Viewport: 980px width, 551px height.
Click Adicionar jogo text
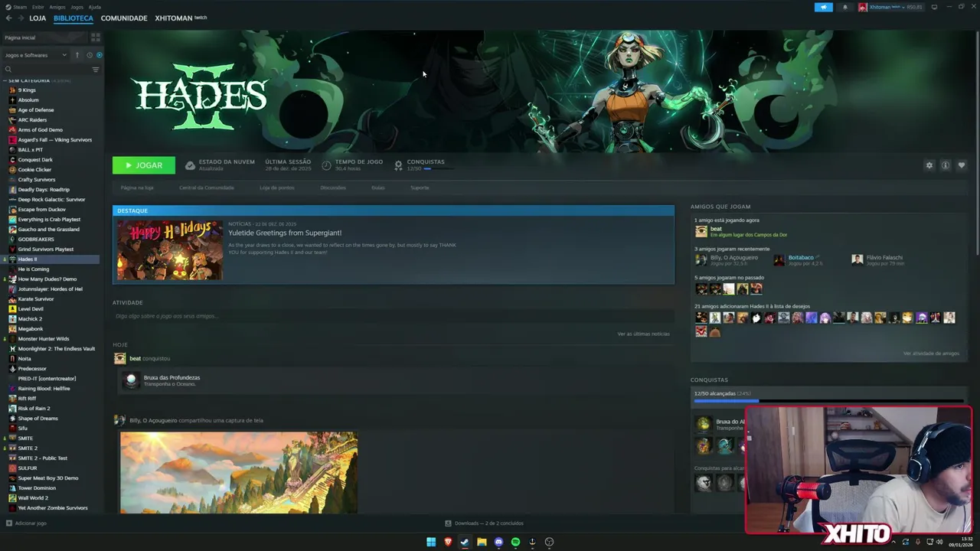click(x=31, y=523)
